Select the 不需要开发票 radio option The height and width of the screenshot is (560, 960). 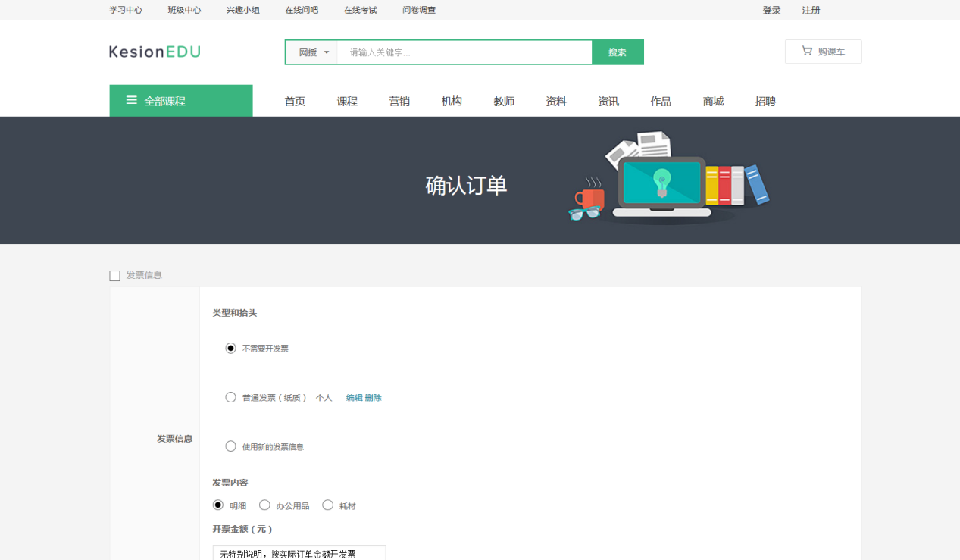coord(230,348)
